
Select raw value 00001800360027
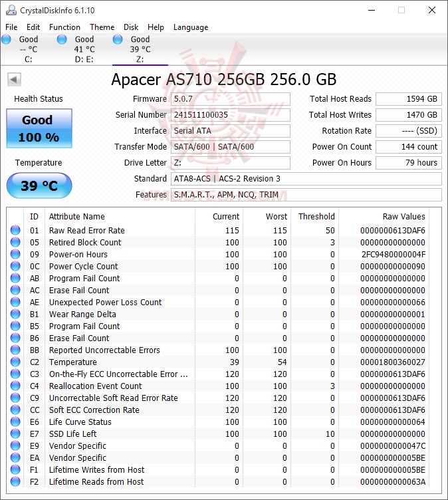pyautogui.click(x=393, y=362)
